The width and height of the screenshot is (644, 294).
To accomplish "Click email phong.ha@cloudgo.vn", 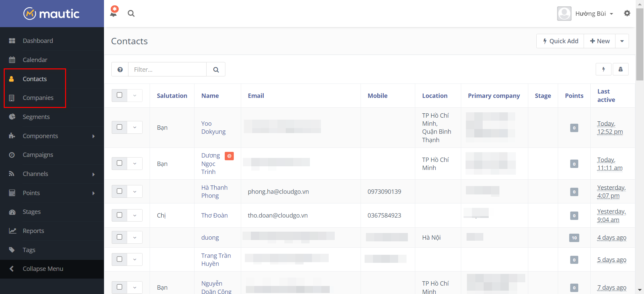I will coord(278,192).
